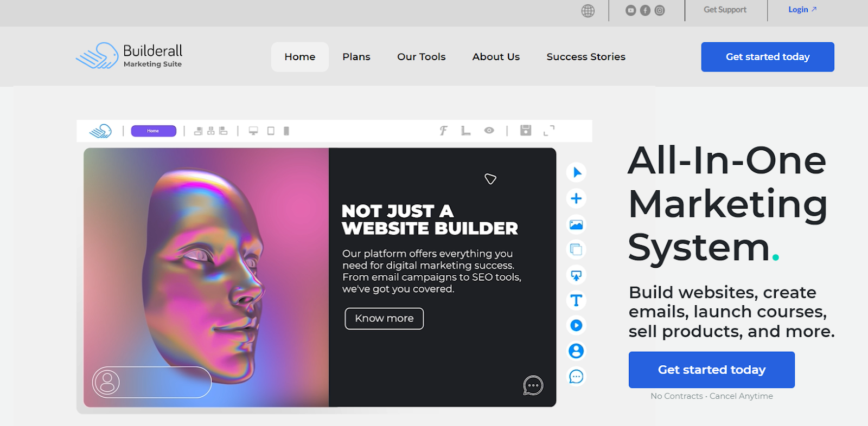Open Builderall's YouTube channel icon
Image resolution: width=868 pixels, height=426 pixels.
point(630,10)
